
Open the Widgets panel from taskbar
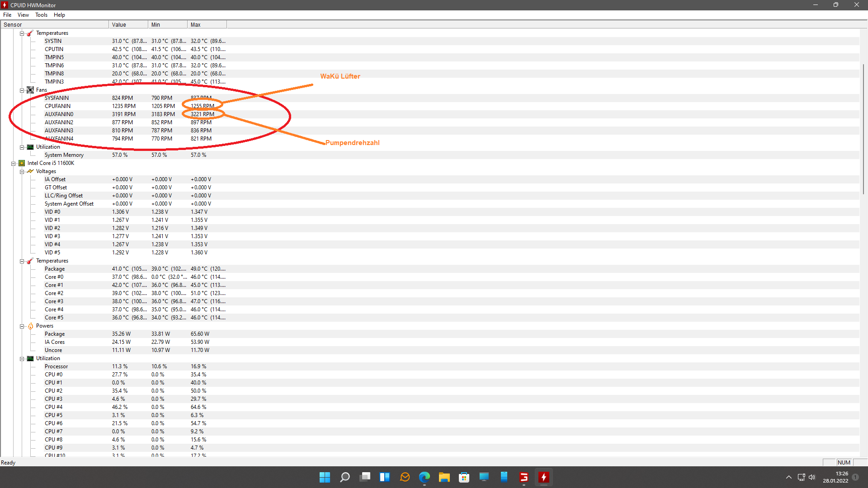click(x=385, y=477)
